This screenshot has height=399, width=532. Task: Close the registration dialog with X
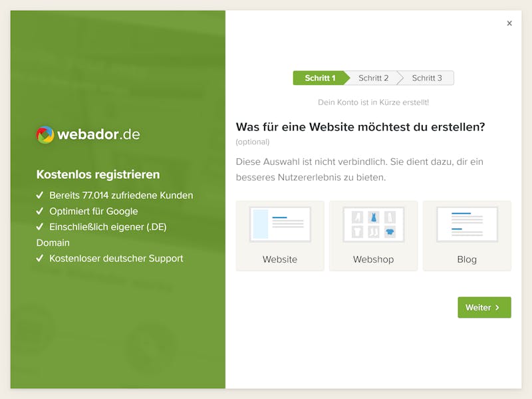tap(509, 23)
